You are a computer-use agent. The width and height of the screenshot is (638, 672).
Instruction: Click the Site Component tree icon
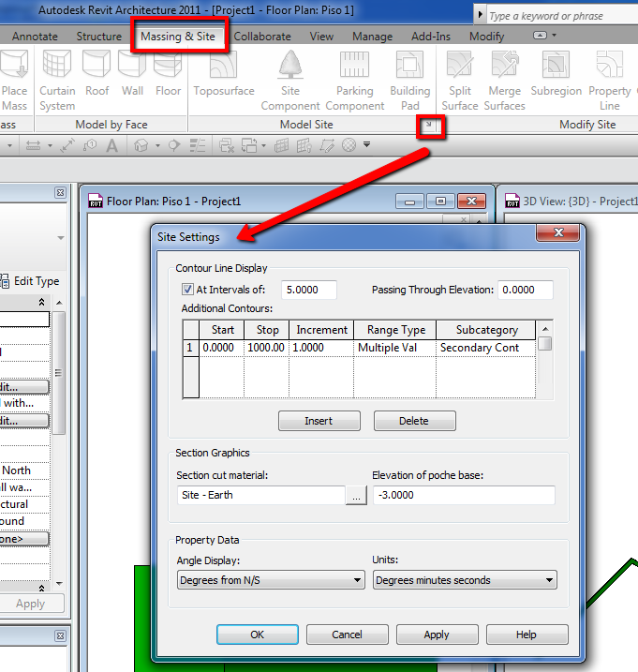(x=290, y=65)
